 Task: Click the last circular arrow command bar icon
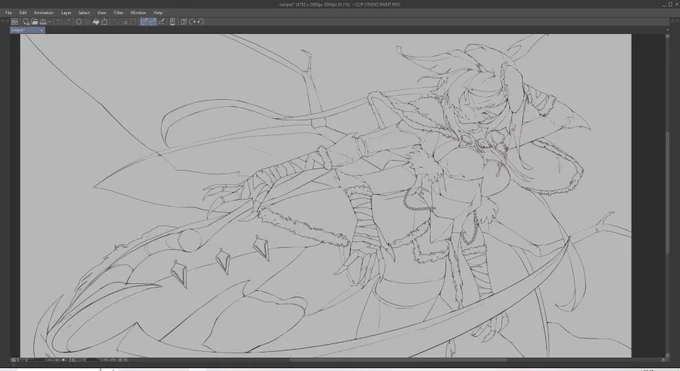[x=201, y=22]
